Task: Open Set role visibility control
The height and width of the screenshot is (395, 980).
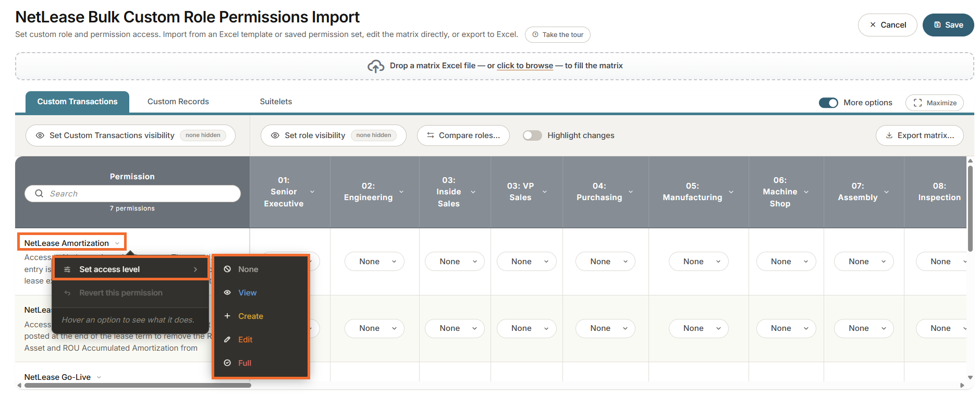Action: point(333,135)
